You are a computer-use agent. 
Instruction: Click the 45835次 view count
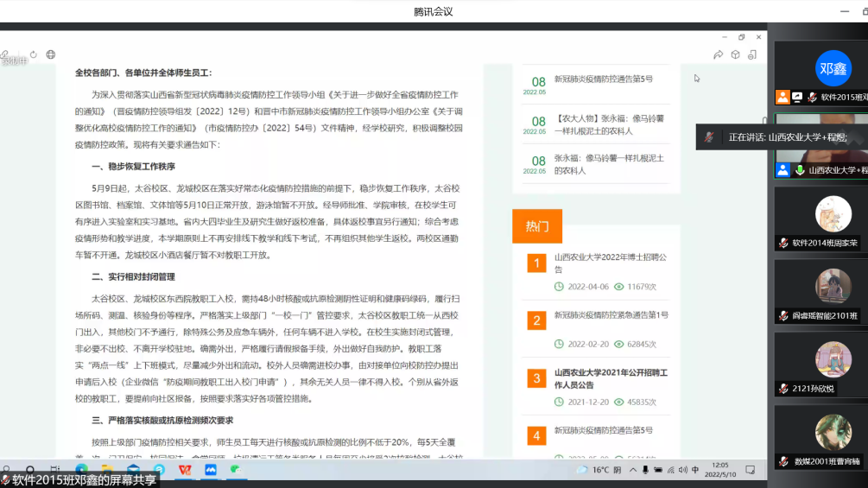coord(642,402)
